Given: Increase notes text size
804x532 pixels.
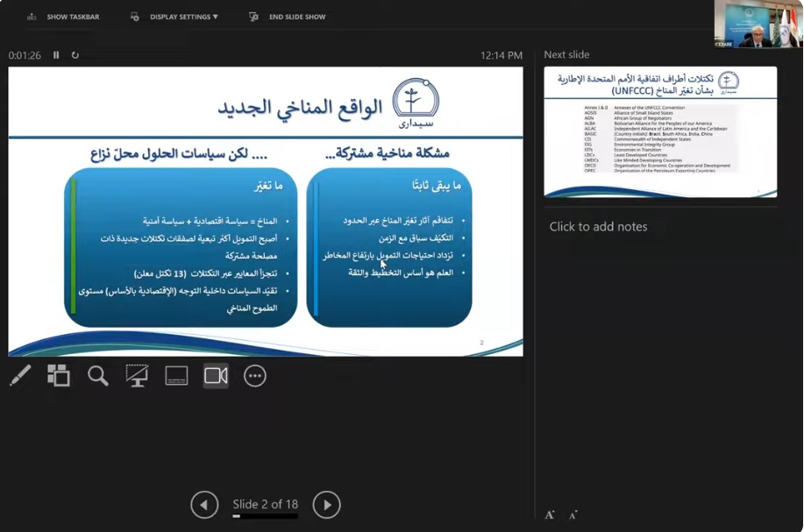Looking at the screenshot, I should point(550,514).
